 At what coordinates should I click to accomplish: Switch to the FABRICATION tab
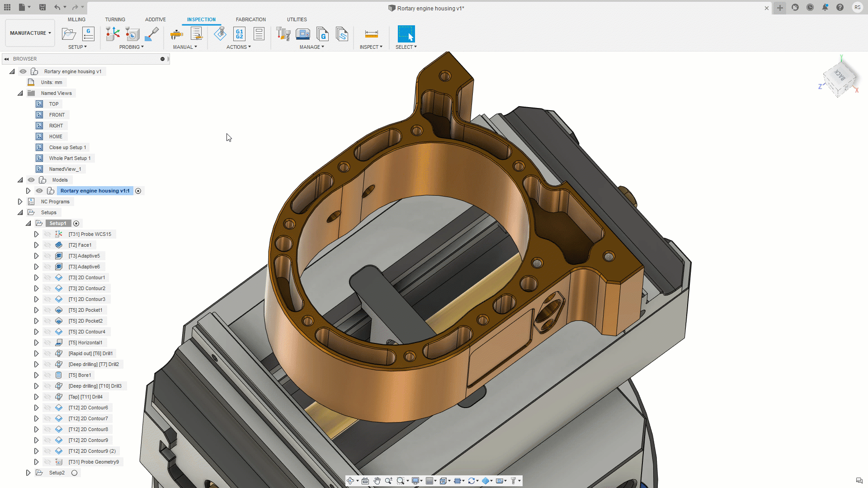(x=250, y=19)
